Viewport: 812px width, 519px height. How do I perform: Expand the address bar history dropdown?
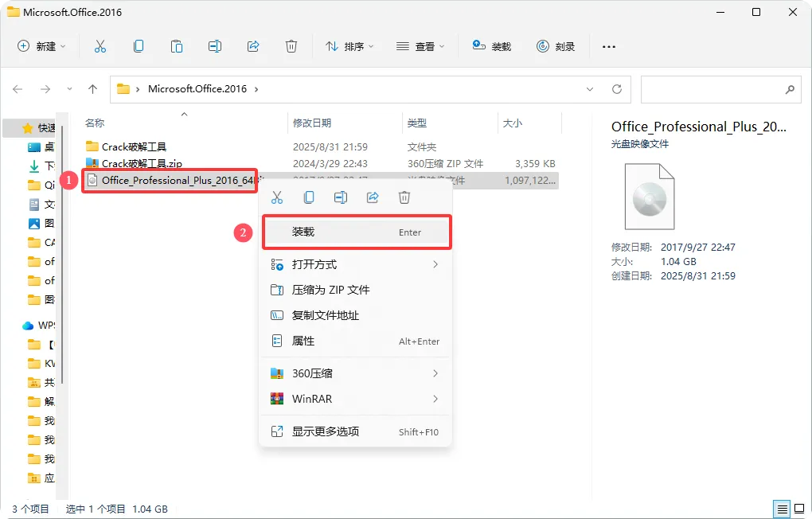[589, 89]
